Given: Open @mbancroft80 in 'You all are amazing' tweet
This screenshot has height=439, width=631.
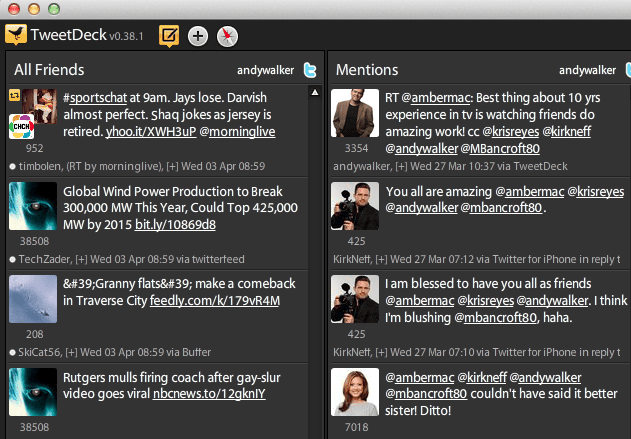Looking at the screenshot, I should point(501,208).
